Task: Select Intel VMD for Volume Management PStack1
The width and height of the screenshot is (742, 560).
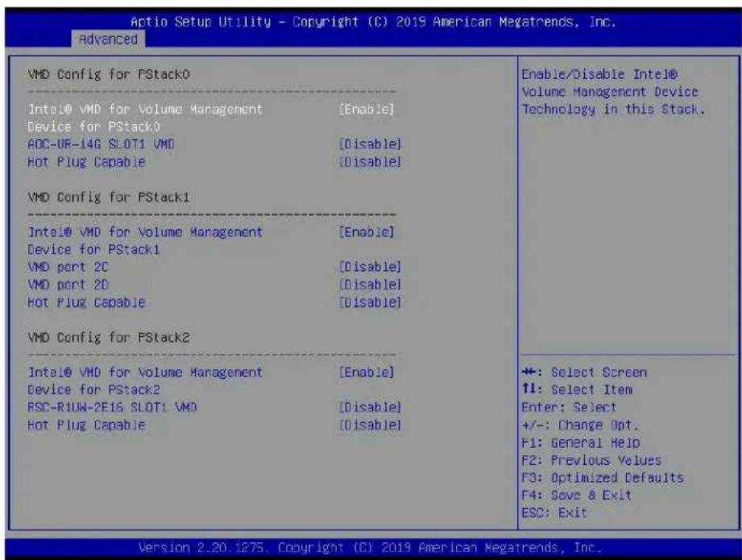Action: point(145,240)
